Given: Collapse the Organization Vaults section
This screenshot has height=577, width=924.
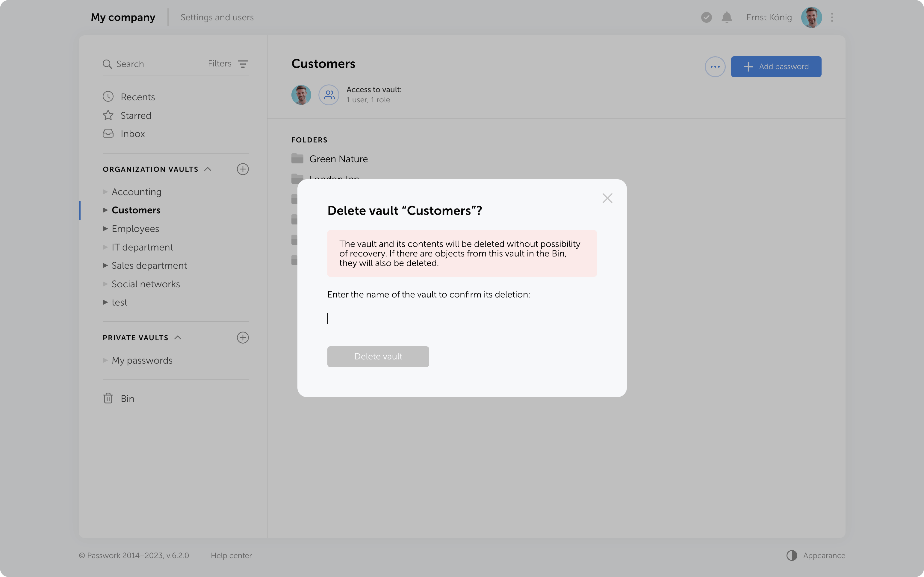Looking at the screenshot, I should pos(208,169).
